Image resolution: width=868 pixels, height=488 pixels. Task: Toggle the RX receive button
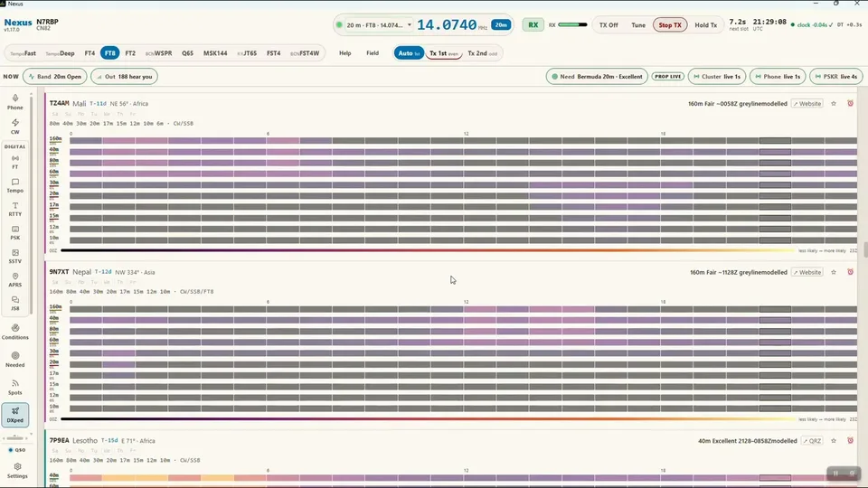pos(533,25)
